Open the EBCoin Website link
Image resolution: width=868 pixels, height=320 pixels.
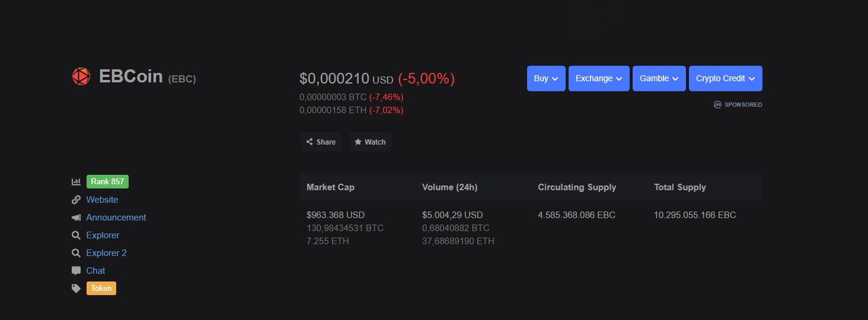click(x=102, y=200)
